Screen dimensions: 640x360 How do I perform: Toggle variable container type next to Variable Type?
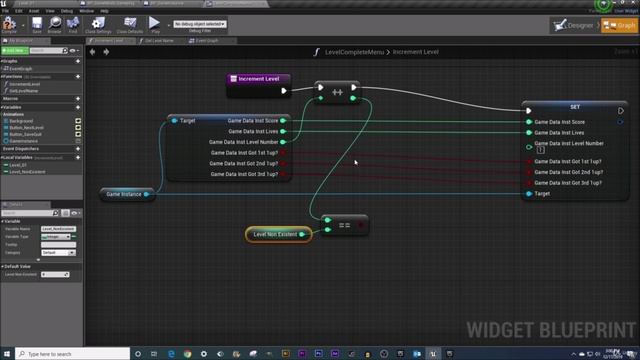click(x=74, y=237)
